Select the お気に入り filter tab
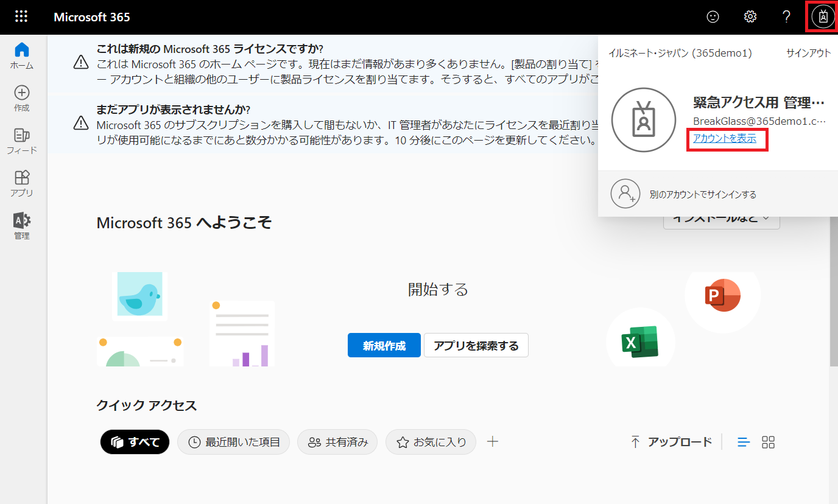Image resolution: width=838 pixels, height=504 pixels. click(x=431, y=442)
